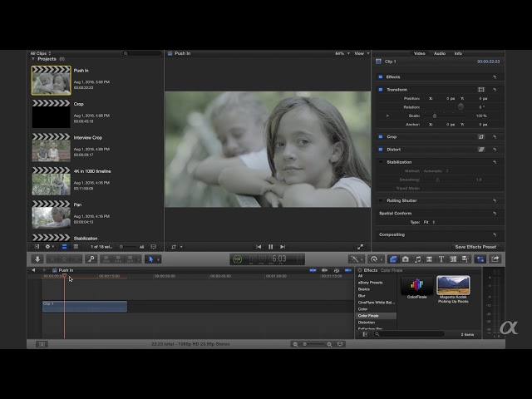Screen dimensions: 532x399
Task: Switch browser to filmstrip view
Action: (64, 247)
